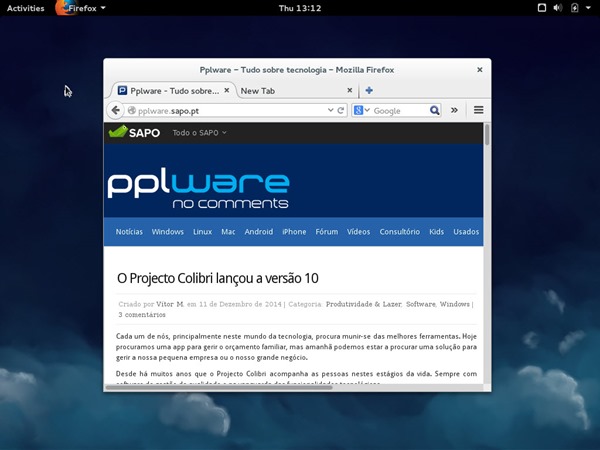This screenshot has height=450, width=600.
Task: Open the Notícias menu item
Action: [129, 232]
